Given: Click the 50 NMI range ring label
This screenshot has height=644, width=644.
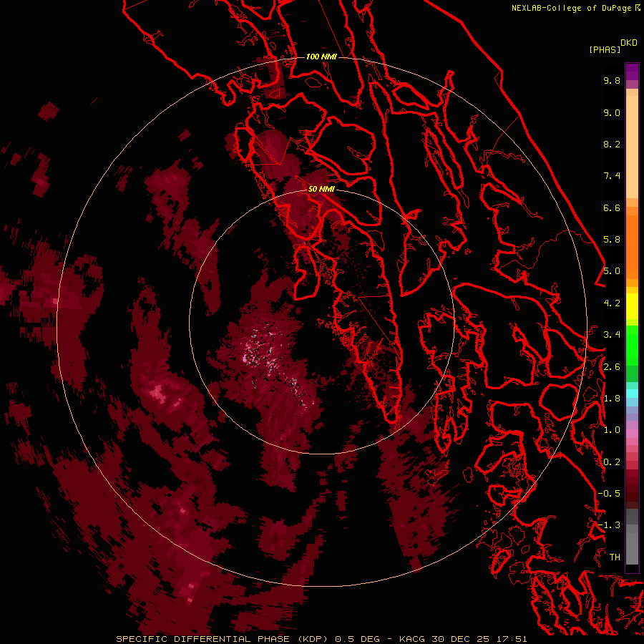Looking at the screenshot, I should (321, 189).
